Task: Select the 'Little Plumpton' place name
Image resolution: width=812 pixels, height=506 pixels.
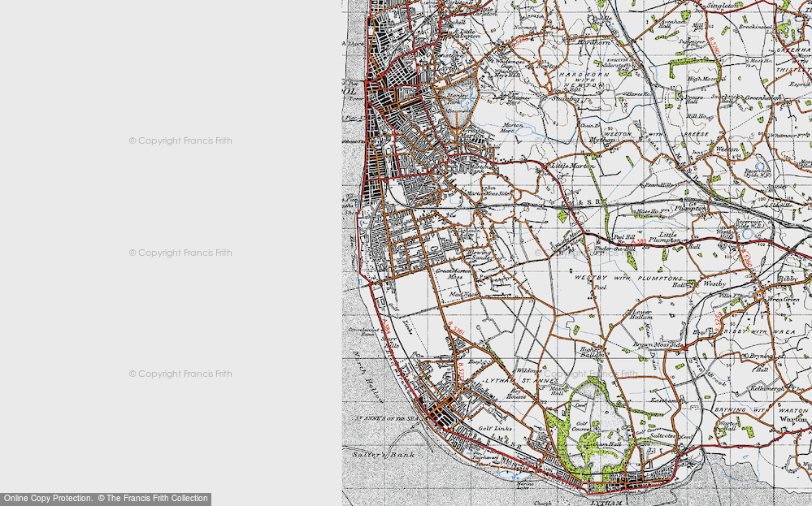Action: coord(664,237)
